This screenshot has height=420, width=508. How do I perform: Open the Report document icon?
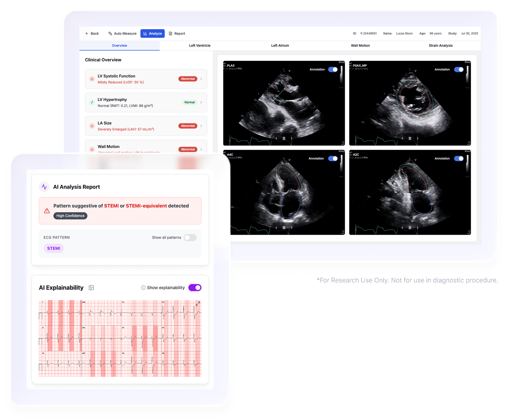(x=170, y=33)
